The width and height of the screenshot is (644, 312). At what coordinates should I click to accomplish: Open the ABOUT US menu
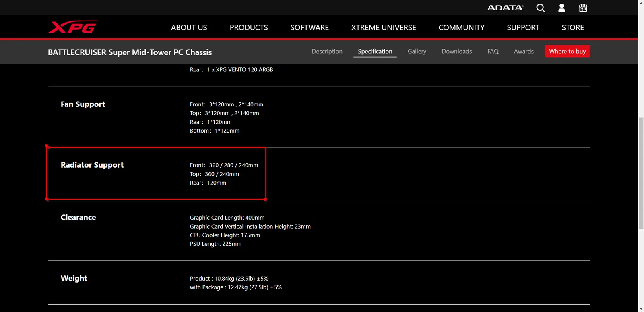189,27
